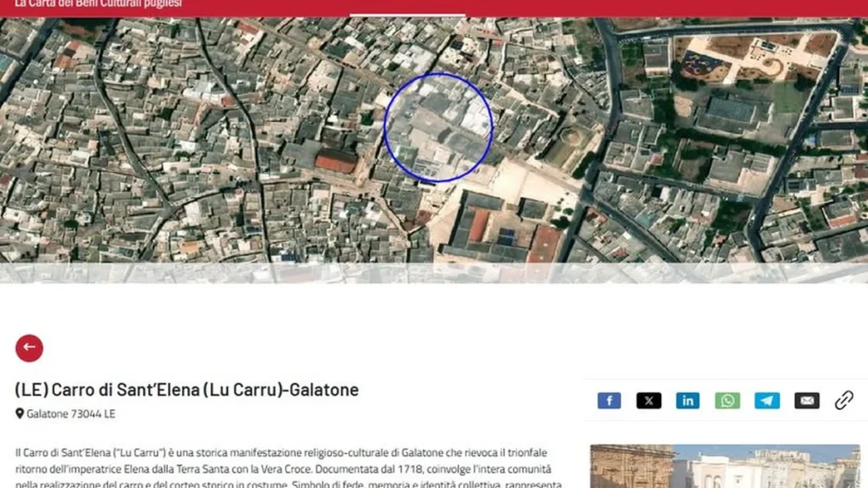Share the page on Facebook

609,401
